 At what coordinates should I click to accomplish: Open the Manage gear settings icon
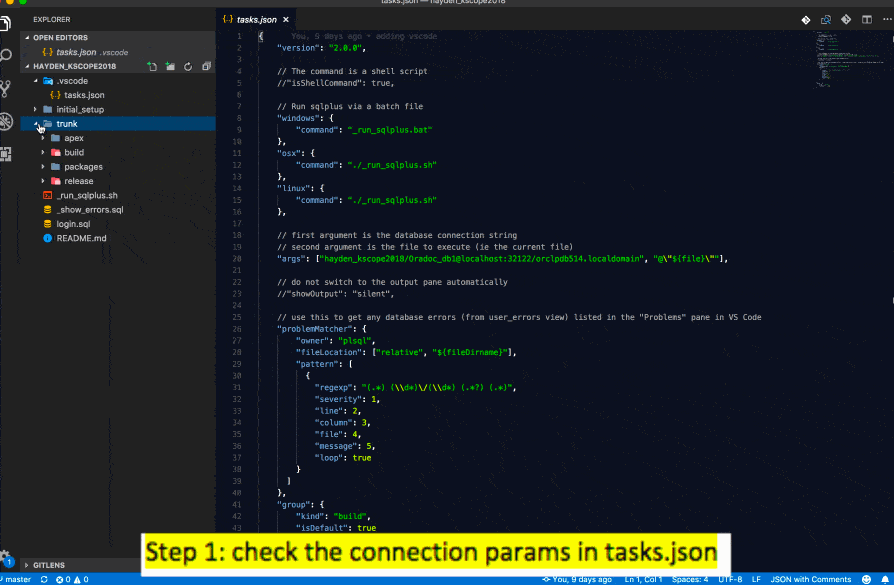point(5,557)
